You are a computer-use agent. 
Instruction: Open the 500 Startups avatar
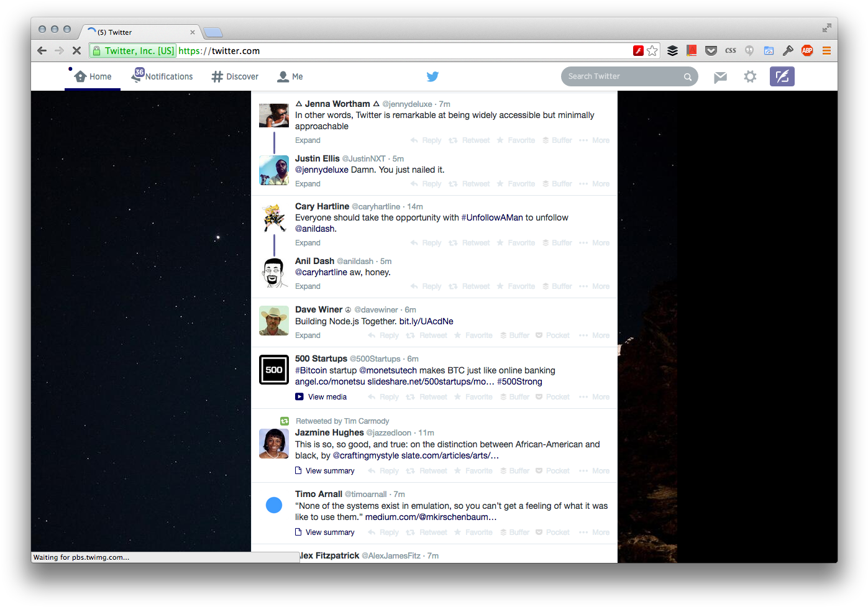274,370
